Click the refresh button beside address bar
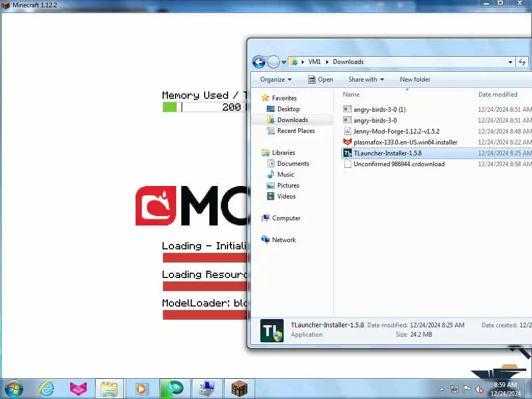The height and width of the screenshot is (399, 532). click(x=522, y=62)
